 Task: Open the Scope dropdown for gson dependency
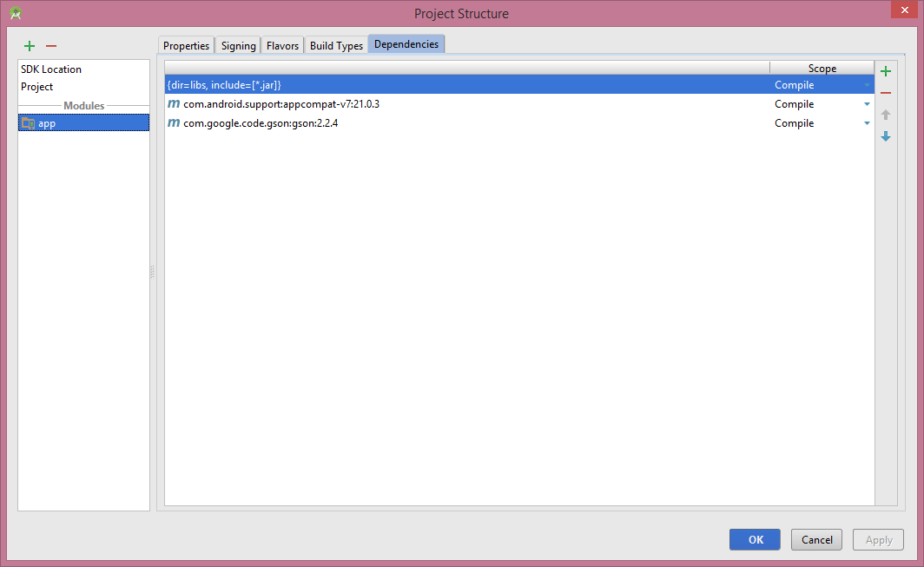point(866,122)
